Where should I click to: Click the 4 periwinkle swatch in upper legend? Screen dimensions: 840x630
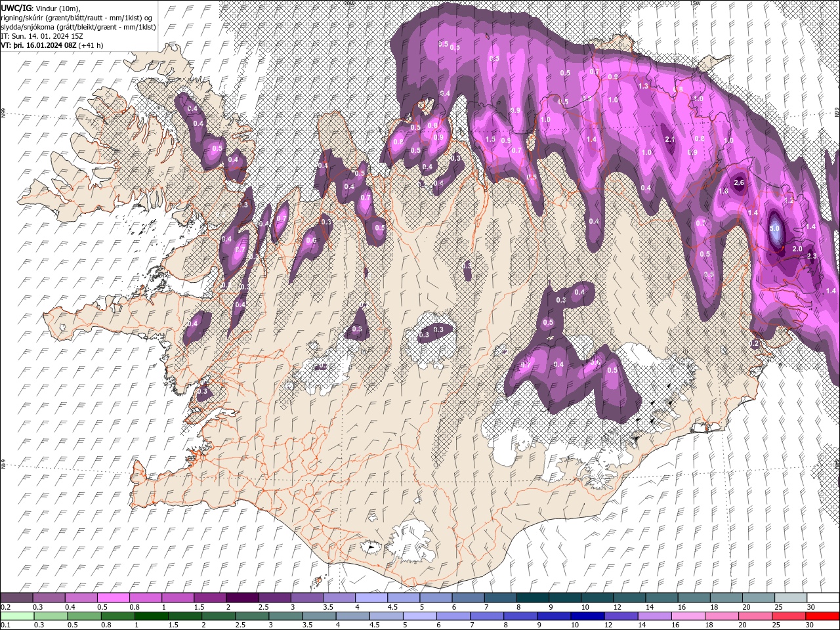(371, 598)
